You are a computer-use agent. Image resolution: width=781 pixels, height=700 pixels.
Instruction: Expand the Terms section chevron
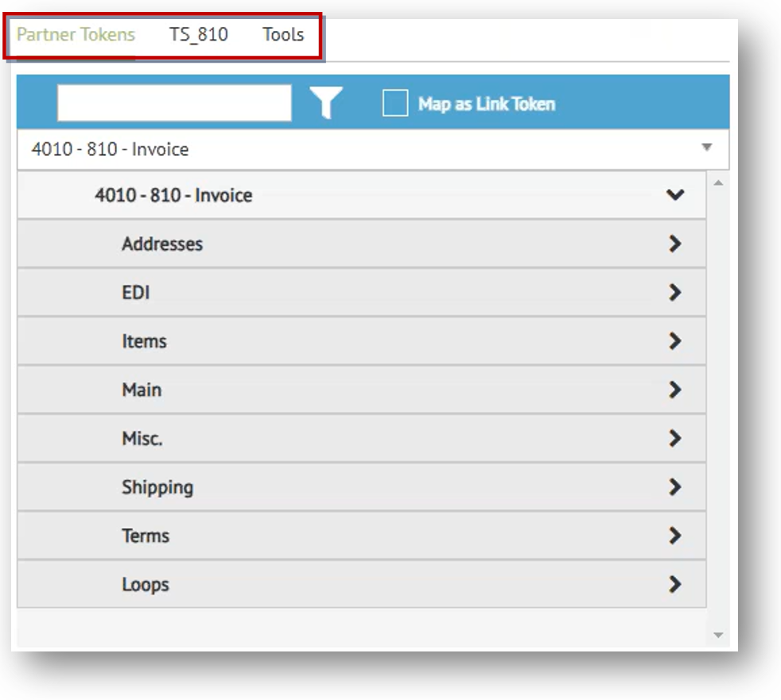tap(674, 535)
